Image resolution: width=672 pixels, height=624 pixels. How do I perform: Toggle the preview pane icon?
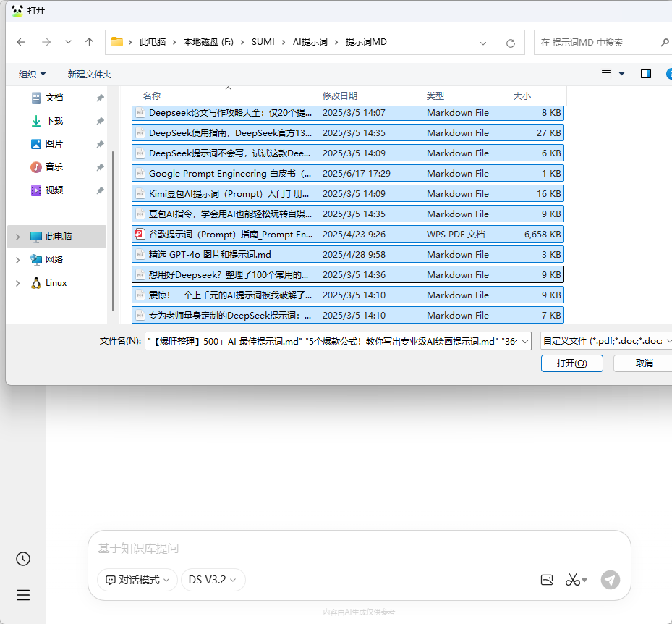pyautogui.click(x=646, y=74)
